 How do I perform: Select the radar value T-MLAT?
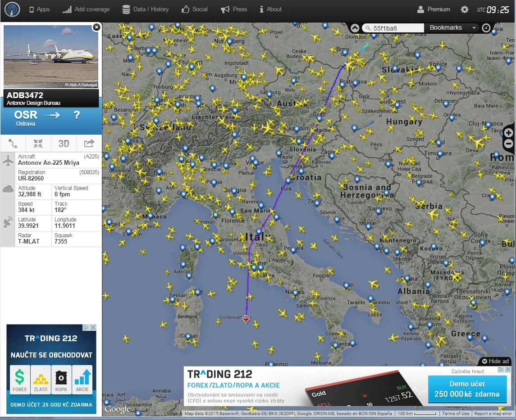(29, 242)
